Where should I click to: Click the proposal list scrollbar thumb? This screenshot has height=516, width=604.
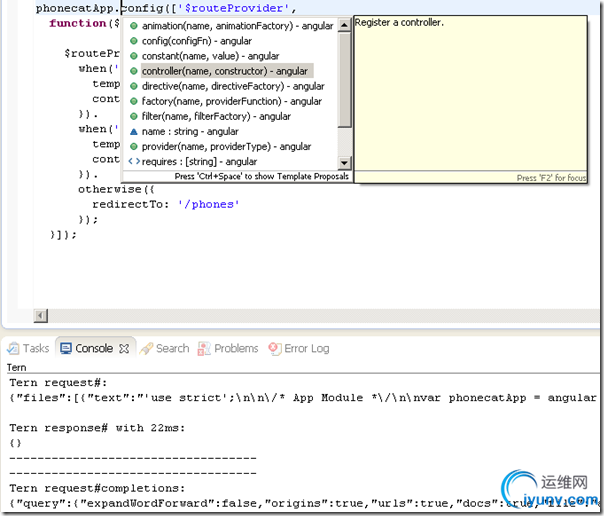344,80
